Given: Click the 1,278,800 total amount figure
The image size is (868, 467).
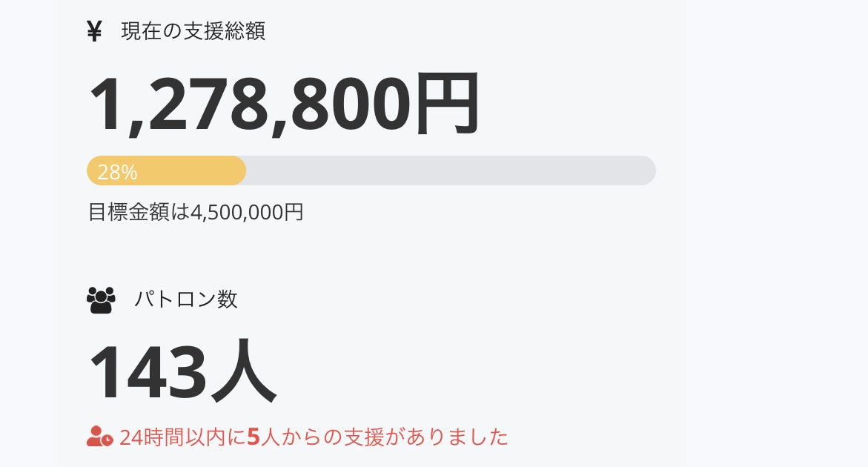Looking at the screenshot, I should coord(248,105).
